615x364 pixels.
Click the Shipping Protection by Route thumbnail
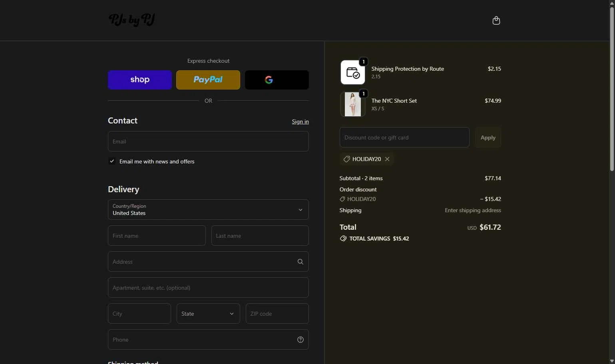coord(352,73)
